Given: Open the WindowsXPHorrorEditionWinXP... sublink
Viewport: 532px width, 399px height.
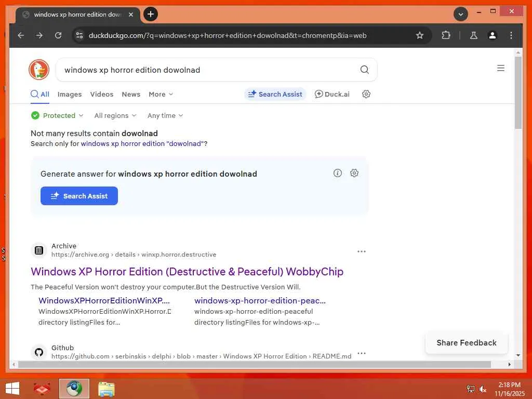Looking at the screenshot, I should coord(104,300).
